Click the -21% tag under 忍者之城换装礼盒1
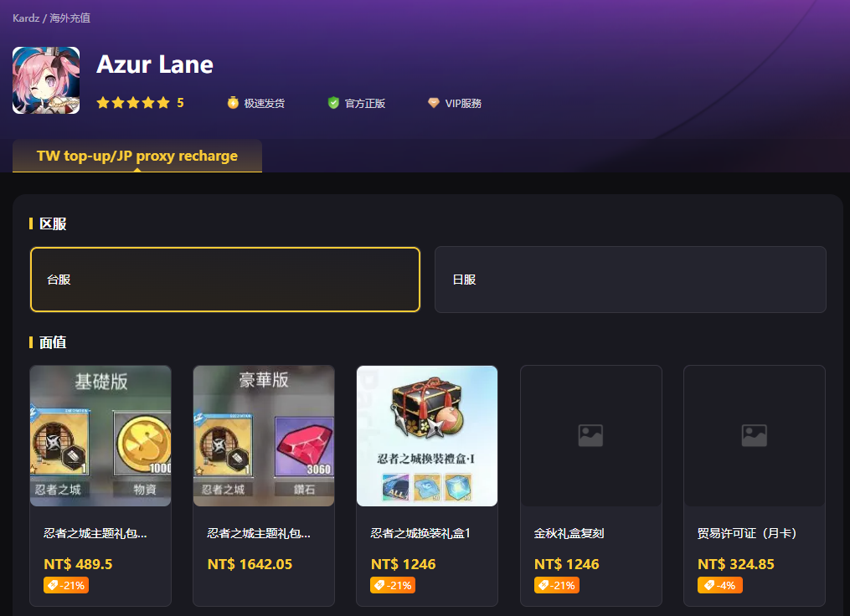Viewport: 850px width, 616px height. tap(393, 585)
